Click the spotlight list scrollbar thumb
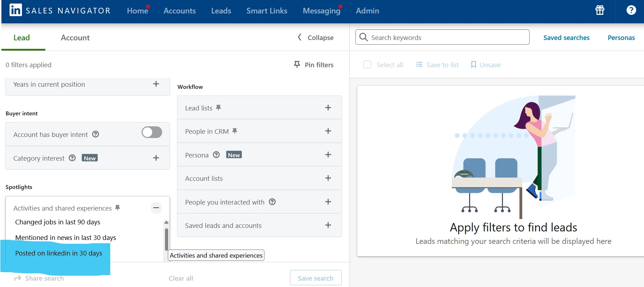Image resolution: width=644 pixels, height=287 pixels. point(166,239)
